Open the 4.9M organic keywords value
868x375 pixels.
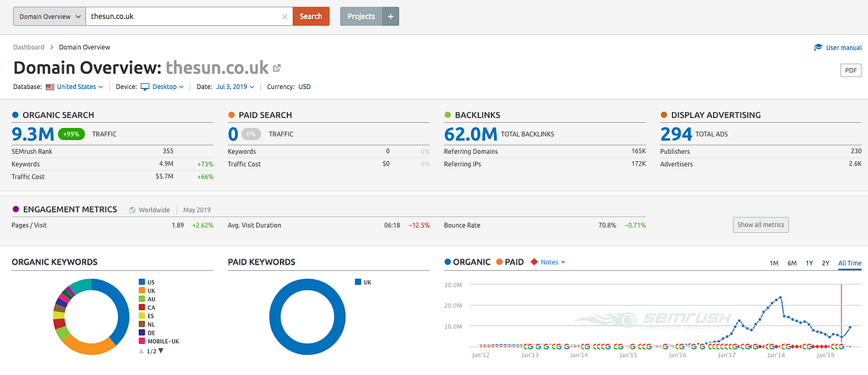(x=166, y=164)
